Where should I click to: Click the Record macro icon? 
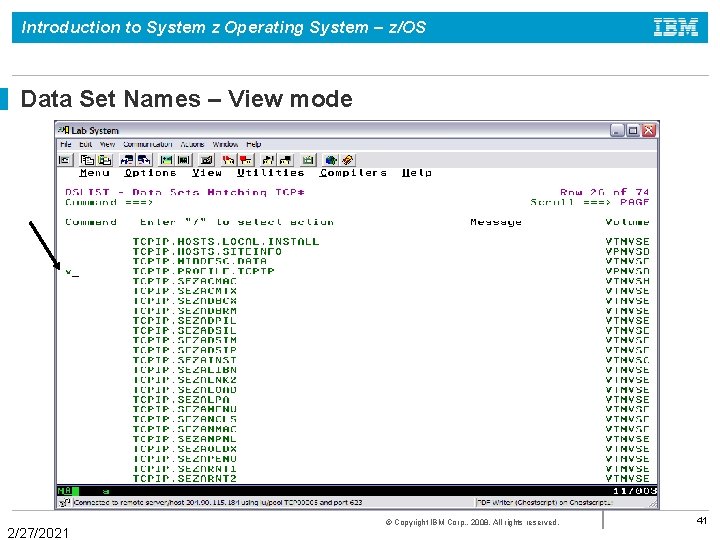[228, 160]
